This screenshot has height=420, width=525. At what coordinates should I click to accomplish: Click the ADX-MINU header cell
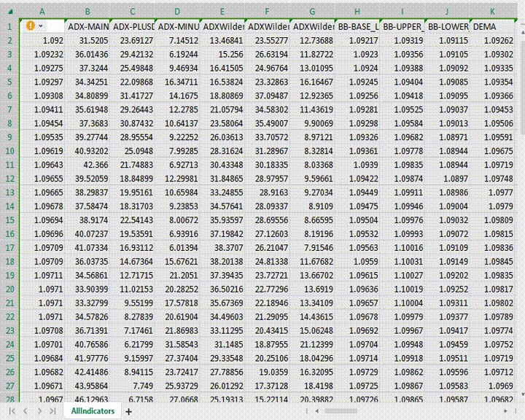[177, 26]
